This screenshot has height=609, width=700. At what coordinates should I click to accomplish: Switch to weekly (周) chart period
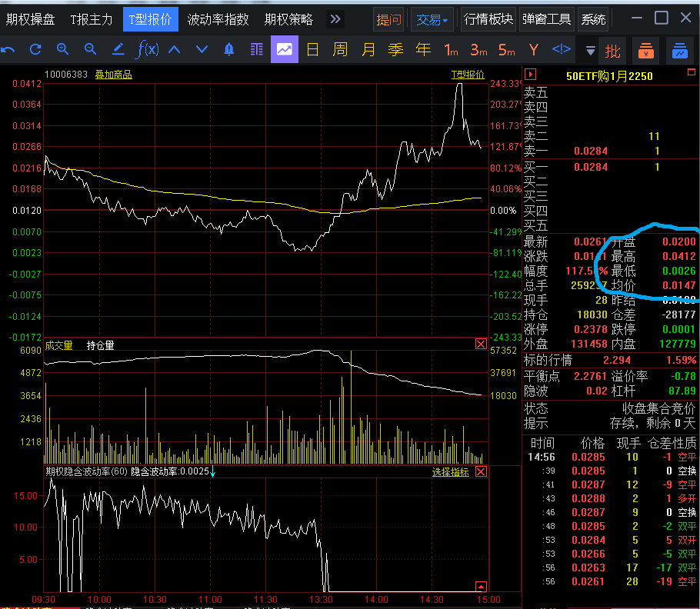(340, 49)
